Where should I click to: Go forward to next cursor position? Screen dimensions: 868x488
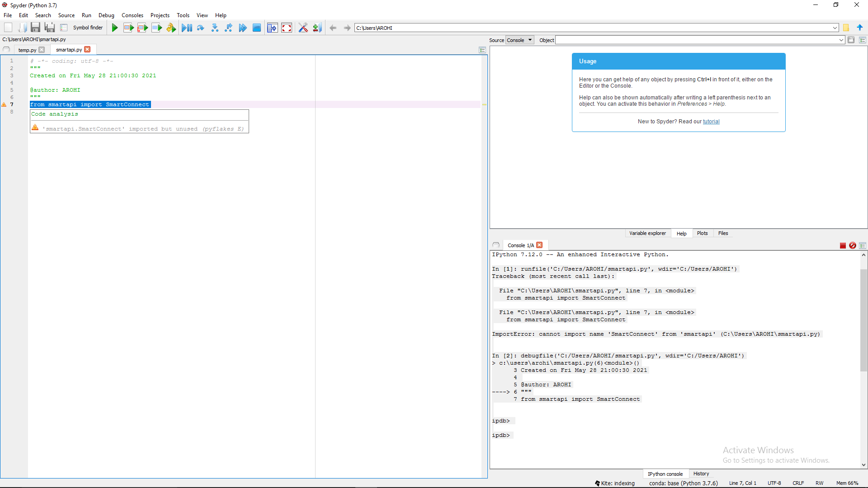pyautogui.click(x=347, y=28)
